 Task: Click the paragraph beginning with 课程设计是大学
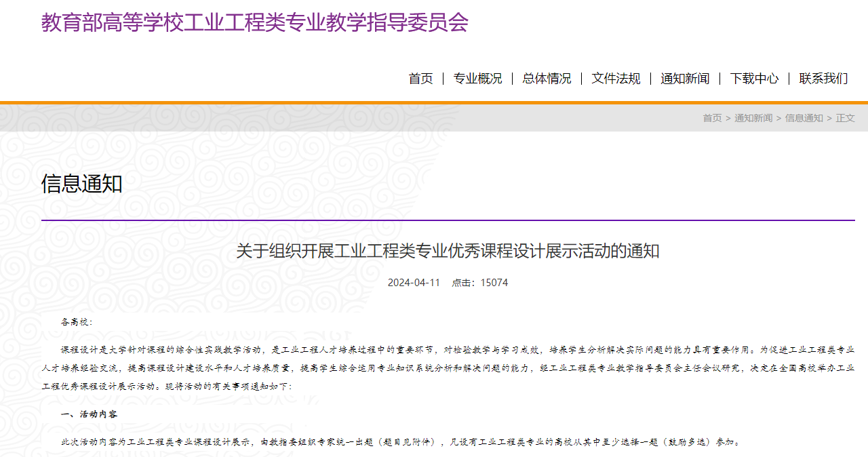coord(448,368)
